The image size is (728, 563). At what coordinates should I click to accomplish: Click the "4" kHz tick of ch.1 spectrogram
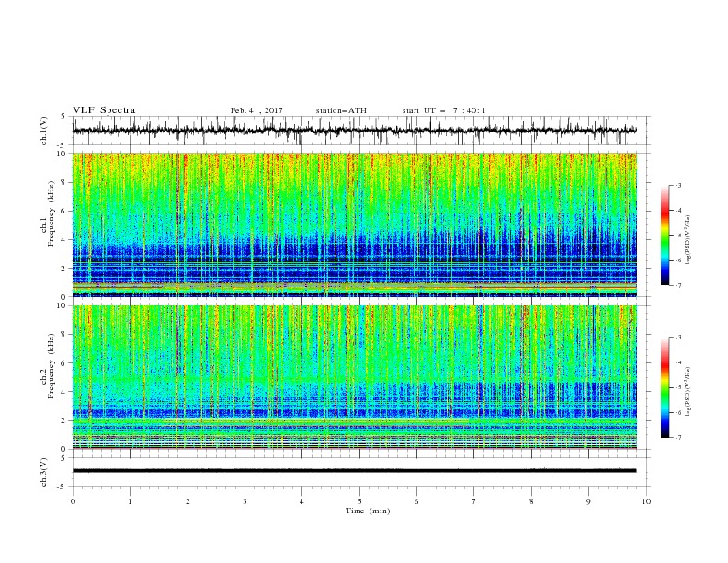coord(64,240)
